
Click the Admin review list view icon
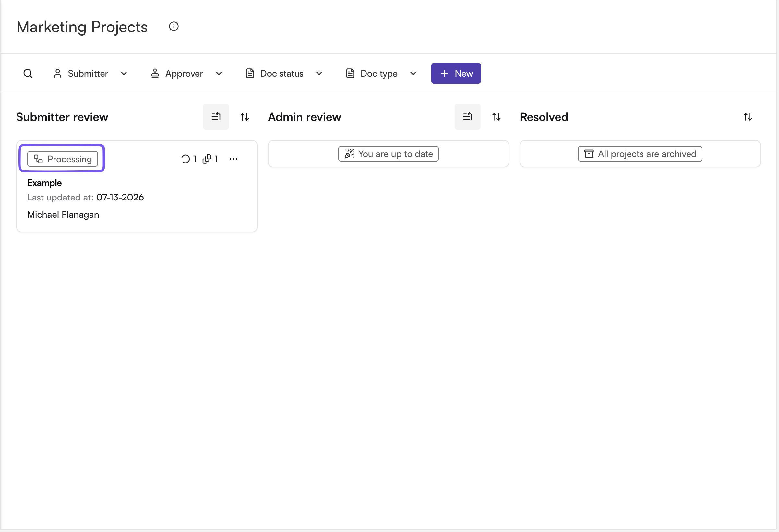(x=468, y=117)
